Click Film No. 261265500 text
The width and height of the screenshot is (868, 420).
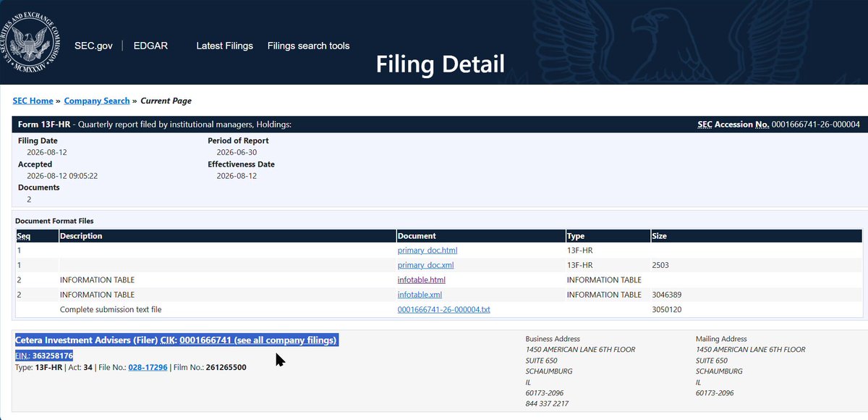coord(210,367)
